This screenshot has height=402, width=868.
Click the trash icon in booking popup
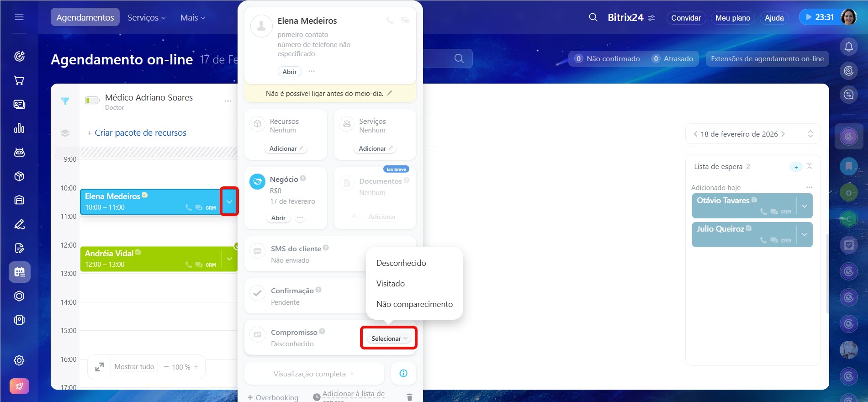coord(409,397)
